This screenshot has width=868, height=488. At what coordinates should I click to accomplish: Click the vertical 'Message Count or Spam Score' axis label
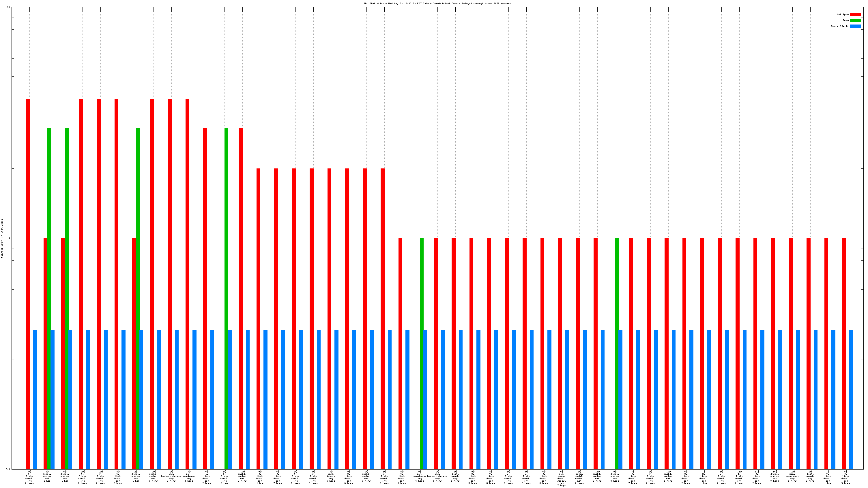click(x=2, y=239)
